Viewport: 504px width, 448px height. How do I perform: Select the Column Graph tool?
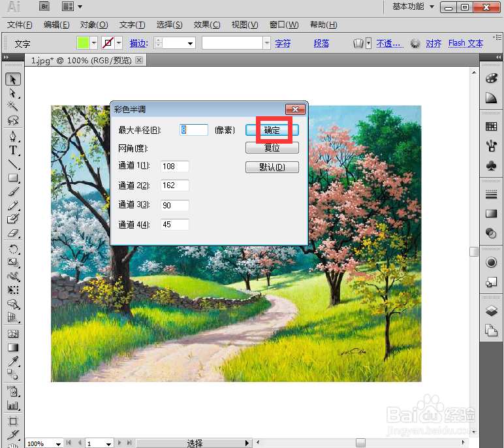click(x=13, y=406)
